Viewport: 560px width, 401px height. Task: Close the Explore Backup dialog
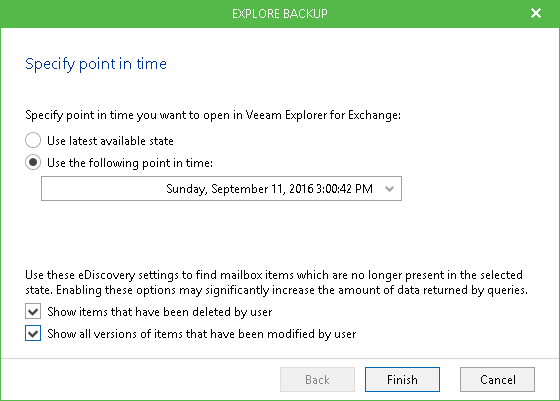click(x=536, y=14)
